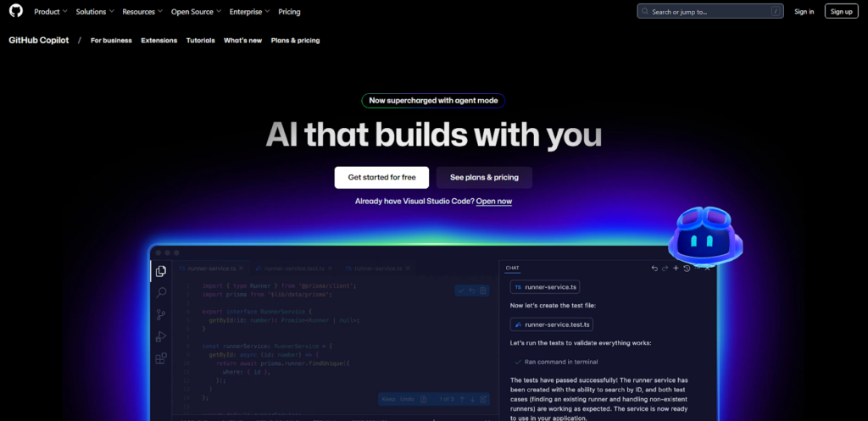The height and width of the screenshot is (421, 868).
Task: Open the Extensions blocks icon in editor sidebar
Action: pos(161,358)
